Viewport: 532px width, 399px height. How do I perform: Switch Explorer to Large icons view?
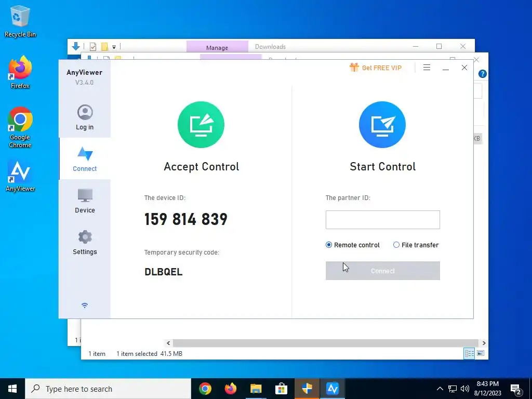[x=481, y=353]
